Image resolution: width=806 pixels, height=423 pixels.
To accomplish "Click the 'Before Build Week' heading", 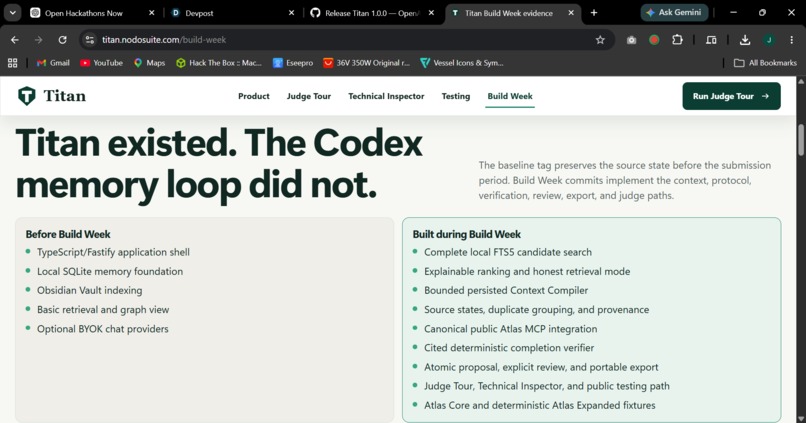I will (68, 234).
